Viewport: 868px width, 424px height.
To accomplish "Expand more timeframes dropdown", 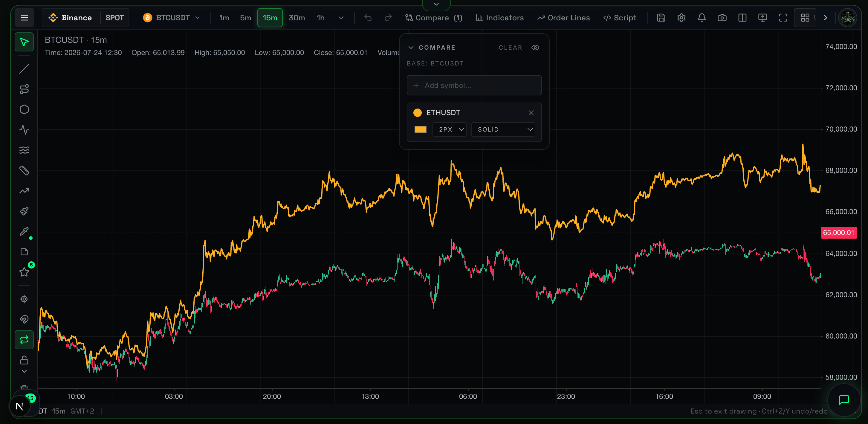I will pos(341,18).
